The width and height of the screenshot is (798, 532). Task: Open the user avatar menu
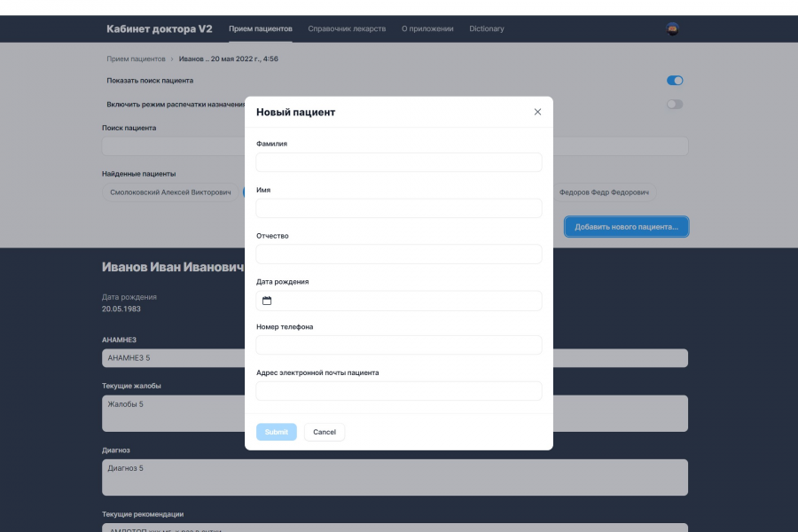pyautogui.click(x=672, y=29)
